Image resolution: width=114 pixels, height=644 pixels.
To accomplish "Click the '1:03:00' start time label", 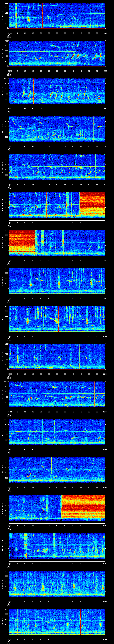I will (9, 109).
